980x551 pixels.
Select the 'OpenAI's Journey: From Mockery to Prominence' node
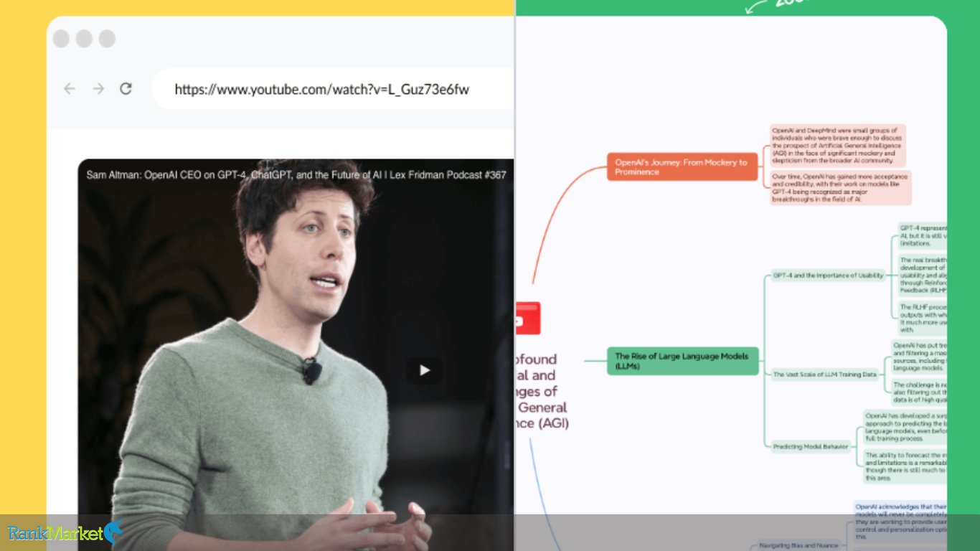(x=682, y=166)
